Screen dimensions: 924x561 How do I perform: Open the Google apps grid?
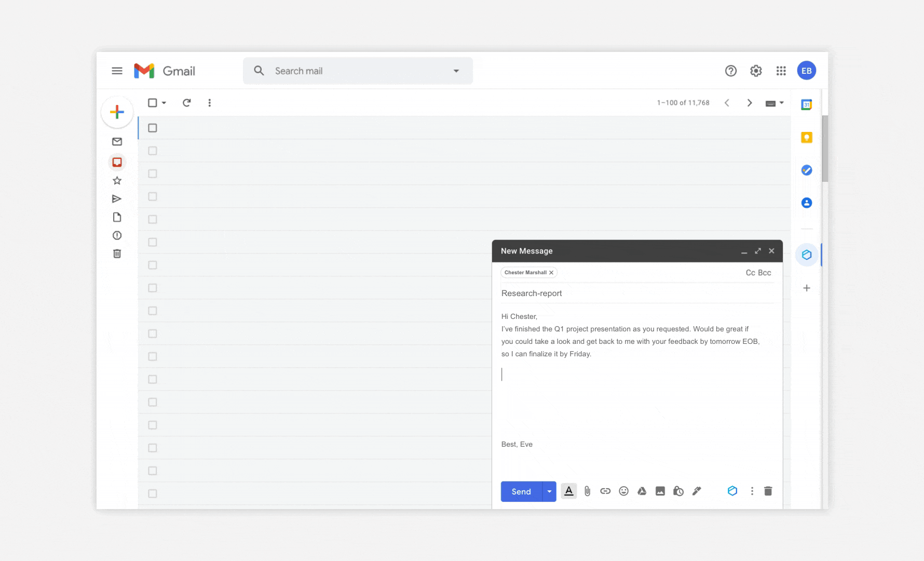pyautogui.click(x=781, y=71)
